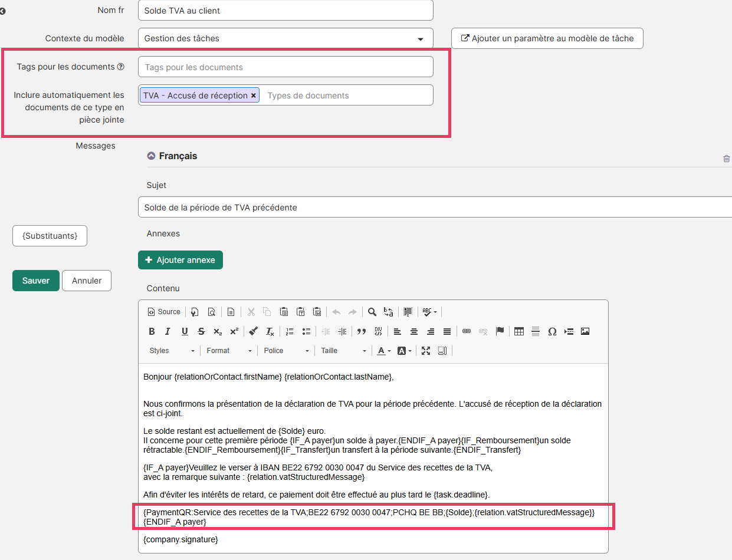The height and width of the screenshot is (560, 732).
Task: Open the find (magnifier) tool
Action: tap(372, 312)
